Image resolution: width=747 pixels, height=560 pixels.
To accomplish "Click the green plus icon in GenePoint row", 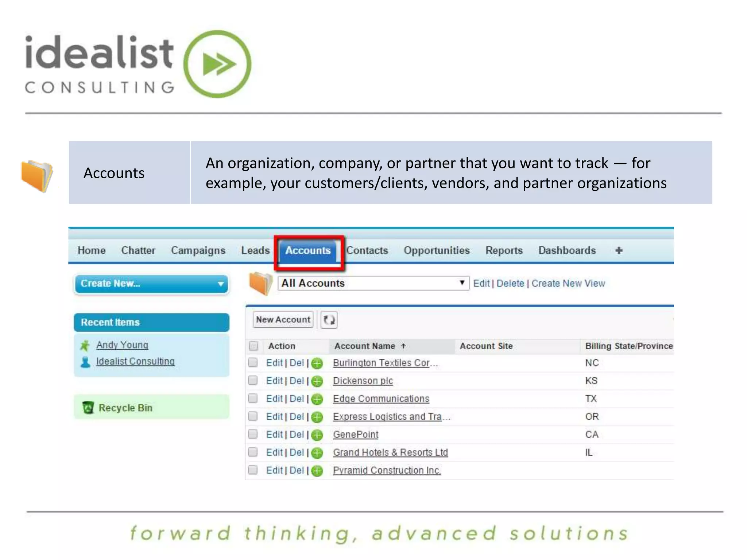I will [x=317, y=435].
